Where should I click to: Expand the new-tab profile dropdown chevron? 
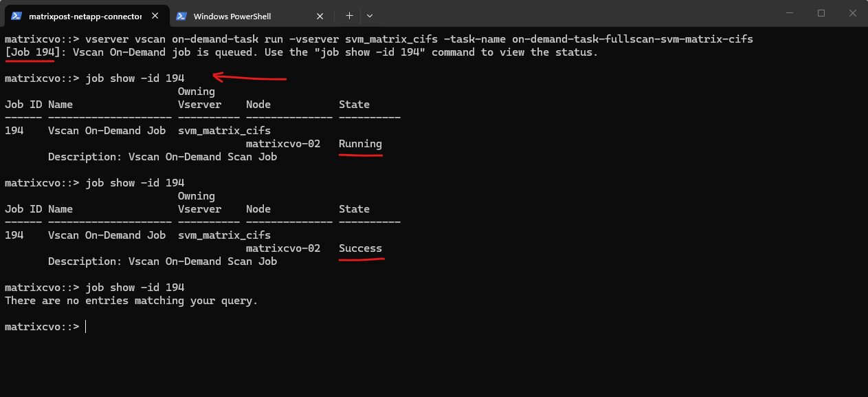370,15
